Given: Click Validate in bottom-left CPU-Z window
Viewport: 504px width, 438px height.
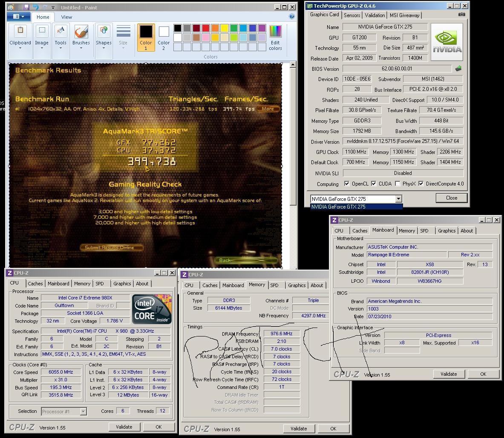Looking at the screenshot, I should coord(124,427).
